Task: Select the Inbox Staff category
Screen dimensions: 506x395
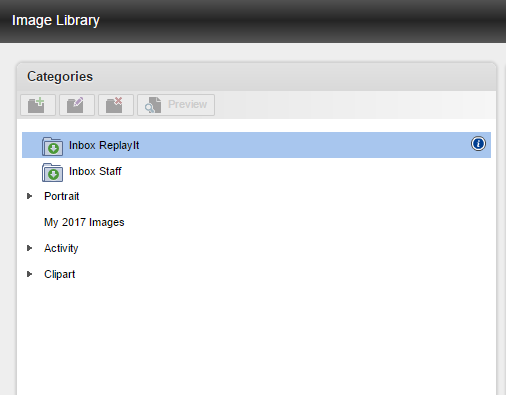Action: [x=95, y=171]
